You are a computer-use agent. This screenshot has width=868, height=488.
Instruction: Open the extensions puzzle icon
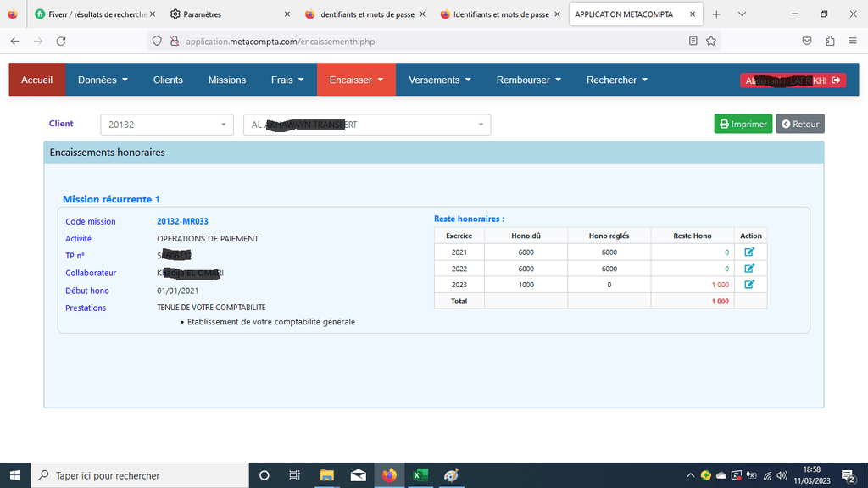coord(830,41)
